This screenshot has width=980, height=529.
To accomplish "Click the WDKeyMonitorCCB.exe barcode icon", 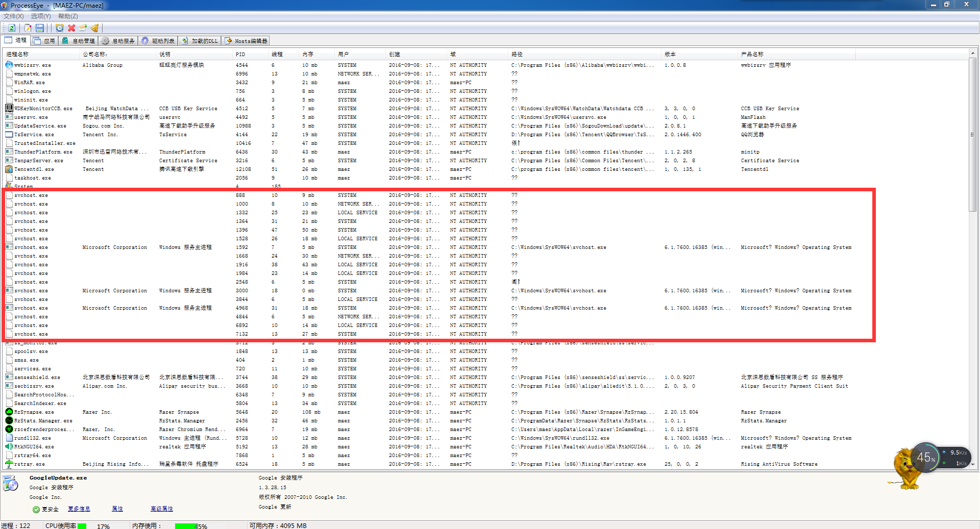I will [9, 108].
